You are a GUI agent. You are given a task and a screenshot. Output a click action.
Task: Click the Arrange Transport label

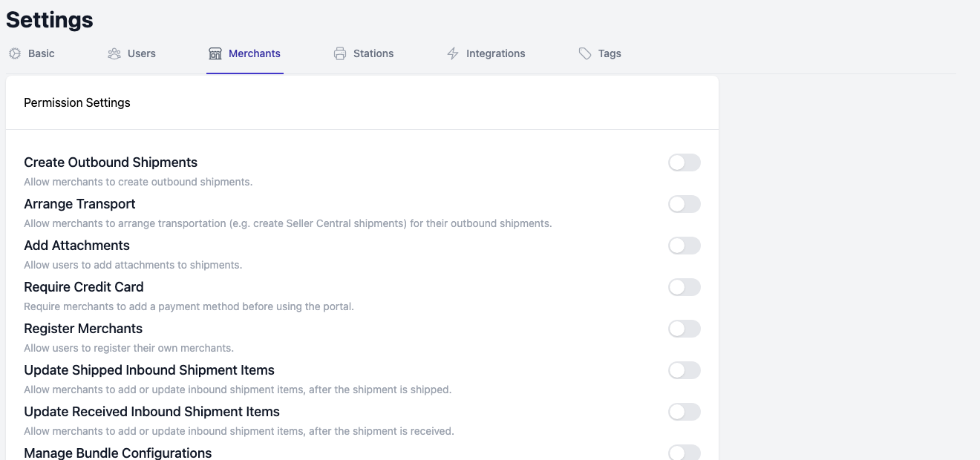click(x=79, y=204)
